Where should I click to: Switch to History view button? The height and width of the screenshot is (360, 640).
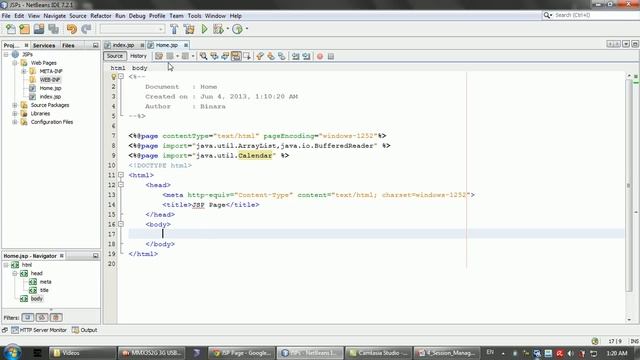(138, 56)
